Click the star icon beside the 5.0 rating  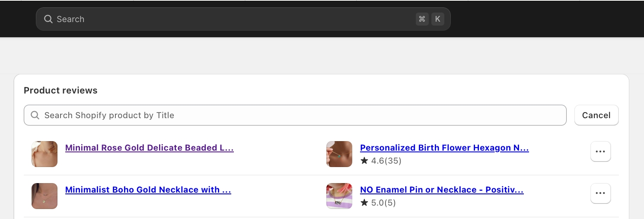coord(364,203)
